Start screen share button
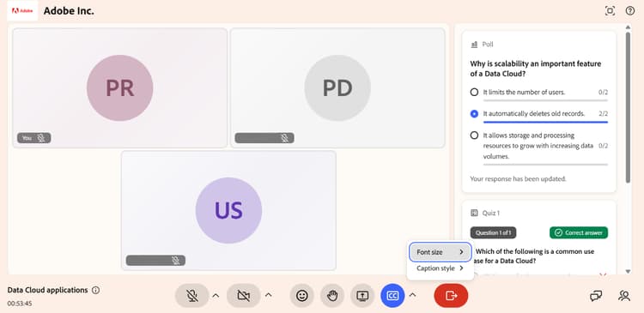This screenshot has height=313, width=644. point(362,295)
